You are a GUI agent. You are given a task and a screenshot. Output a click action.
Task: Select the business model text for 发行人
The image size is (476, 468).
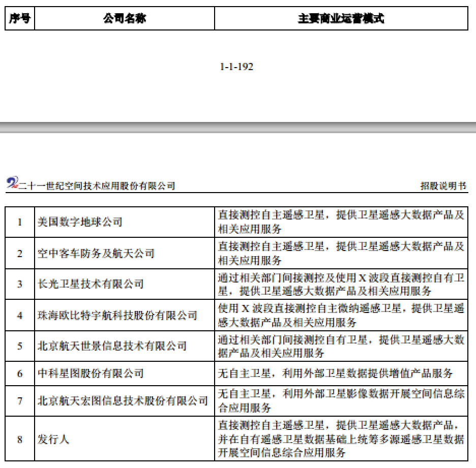[x=341, y=439]
